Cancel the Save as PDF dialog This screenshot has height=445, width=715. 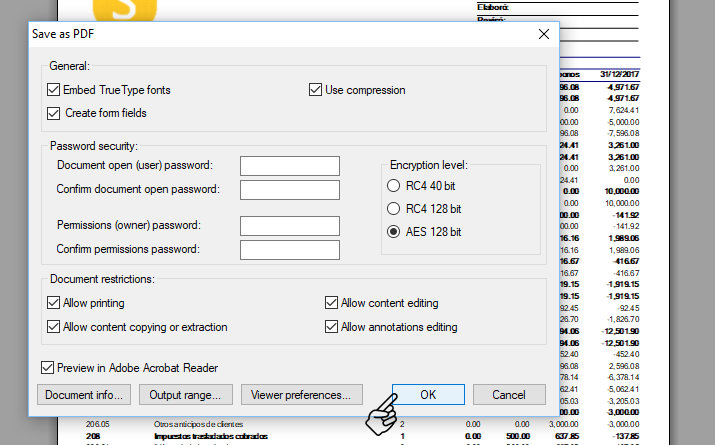[509, 395]
